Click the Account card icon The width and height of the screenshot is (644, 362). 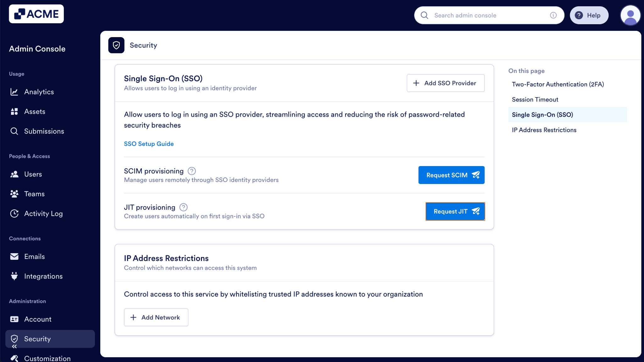click(14, 319)
